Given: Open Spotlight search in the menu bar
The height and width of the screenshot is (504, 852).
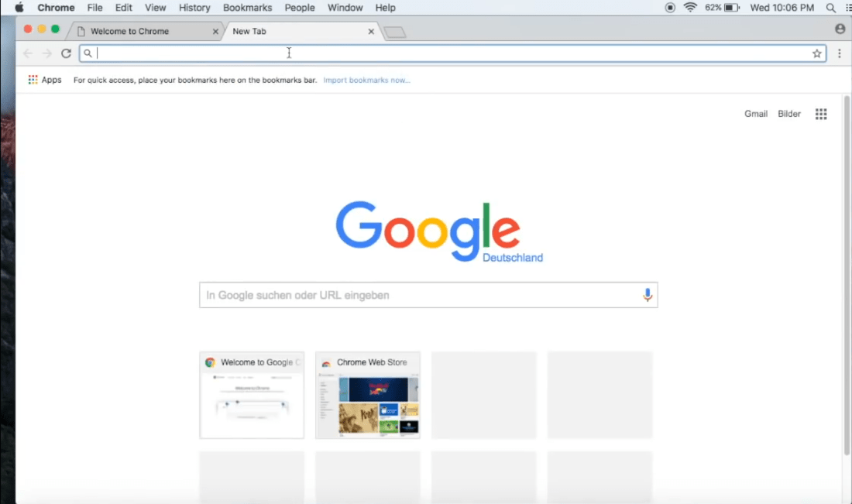Looking at the screenshot, I should [830, 8].
